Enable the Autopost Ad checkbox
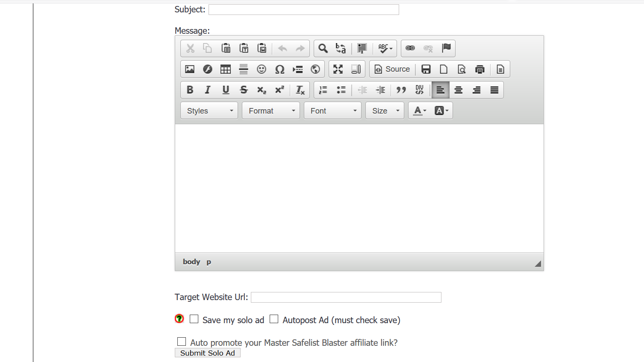The width and height of the screenshot is (644, 362). click(x=274, y=319)
